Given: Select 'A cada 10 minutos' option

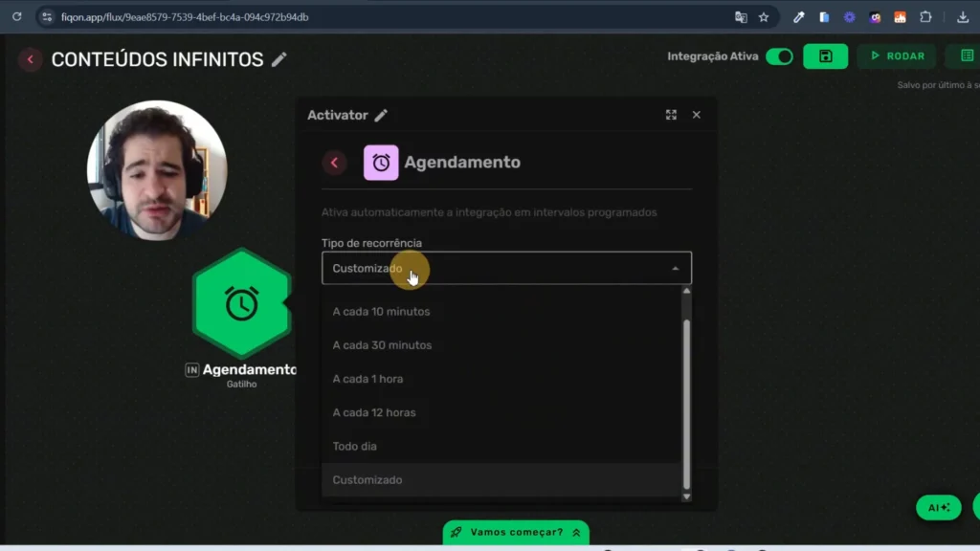Looking at the screenshot, I should (381, 311).
